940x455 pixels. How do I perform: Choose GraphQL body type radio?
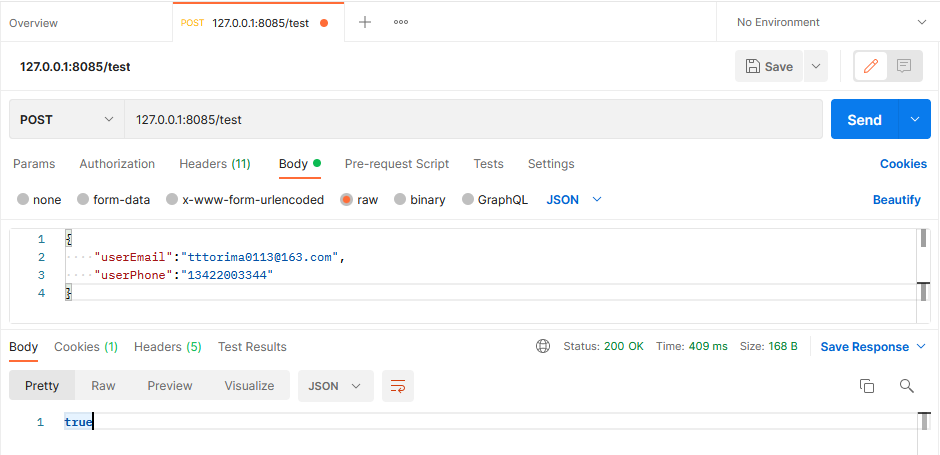pos(468,200)
